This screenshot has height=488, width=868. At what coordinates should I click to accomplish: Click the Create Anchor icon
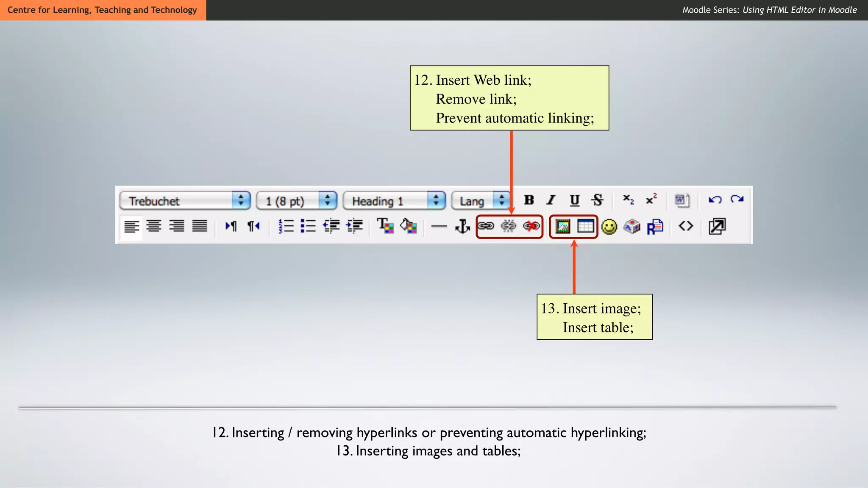pos(462,227)
